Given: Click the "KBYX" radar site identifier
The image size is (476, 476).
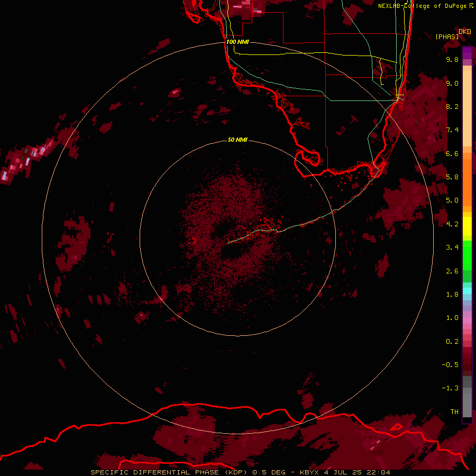Looking at the screenshot, I should pos(309,472).
